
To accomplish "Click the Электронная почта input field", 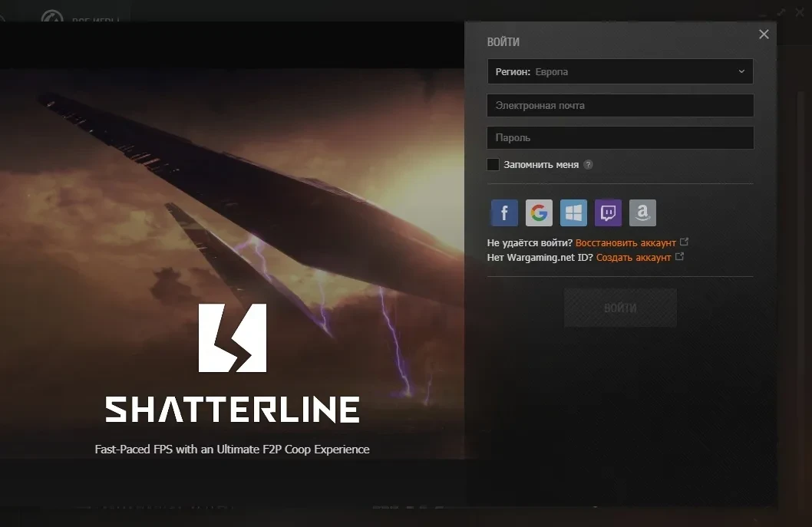I will click(620, 105).
